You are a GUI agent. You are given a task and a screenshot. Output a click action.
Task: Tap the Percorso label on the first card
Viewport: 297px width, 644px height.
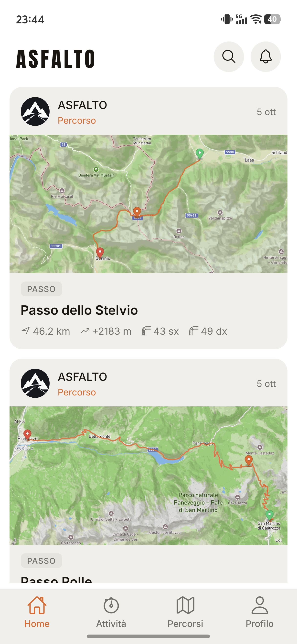[x=77, y=121]
